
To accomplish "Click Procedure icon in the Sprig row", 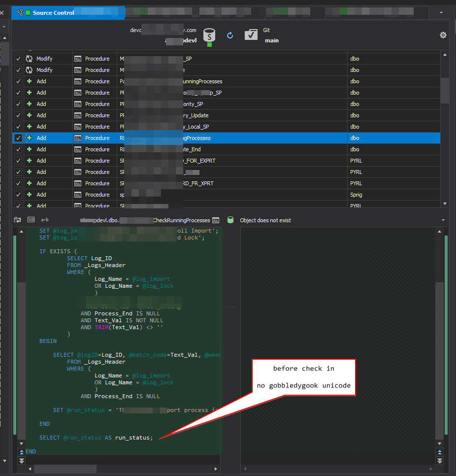I will (78, 195).
